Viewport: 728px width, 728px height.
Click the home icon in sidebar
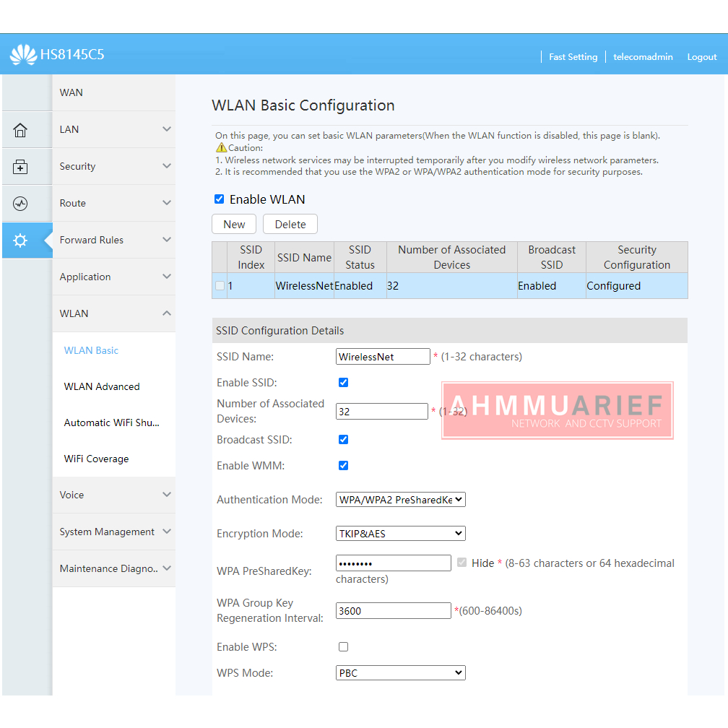(20, 130)
